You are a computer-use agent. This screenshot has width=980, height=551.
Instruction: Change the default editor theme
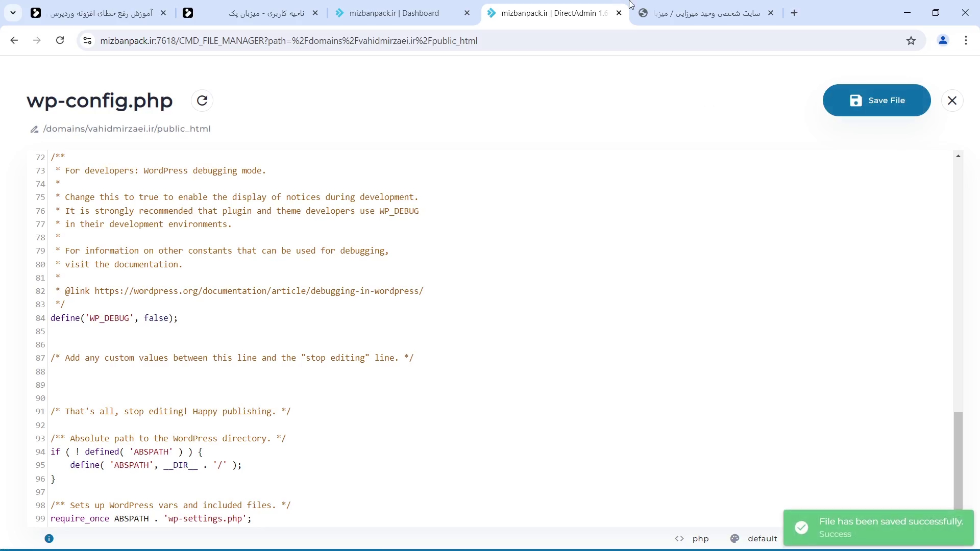coord(763,539)
